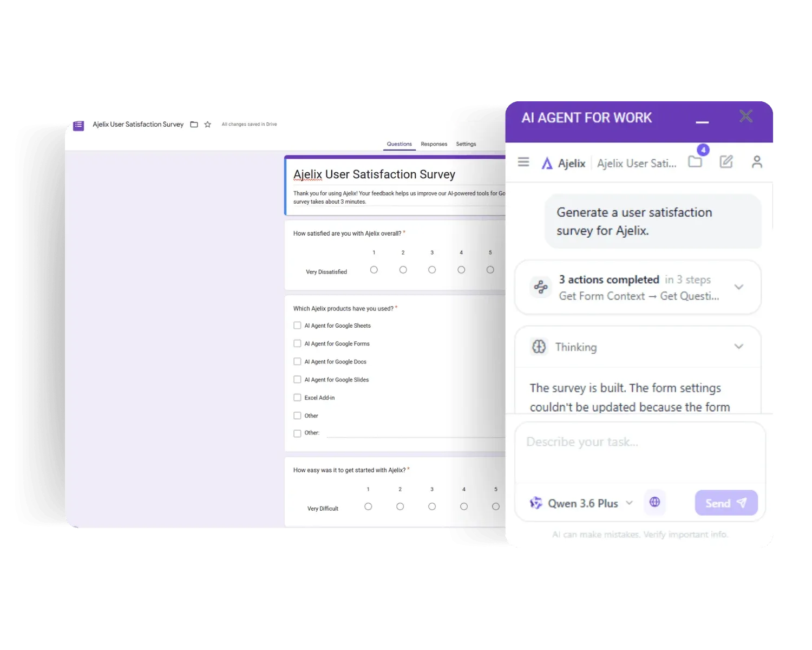Start a new chat with the compose icon

pos(726,161)
